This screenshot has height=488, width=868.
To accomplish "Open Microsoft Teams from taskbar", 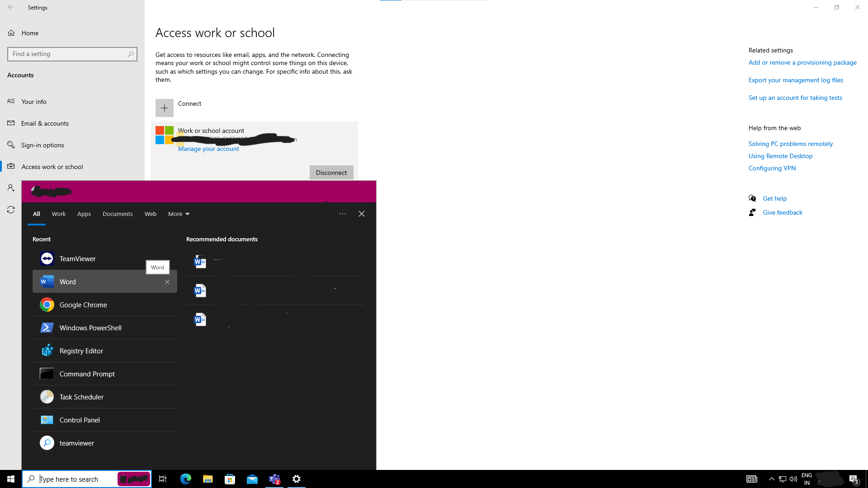I will point(274,479).
